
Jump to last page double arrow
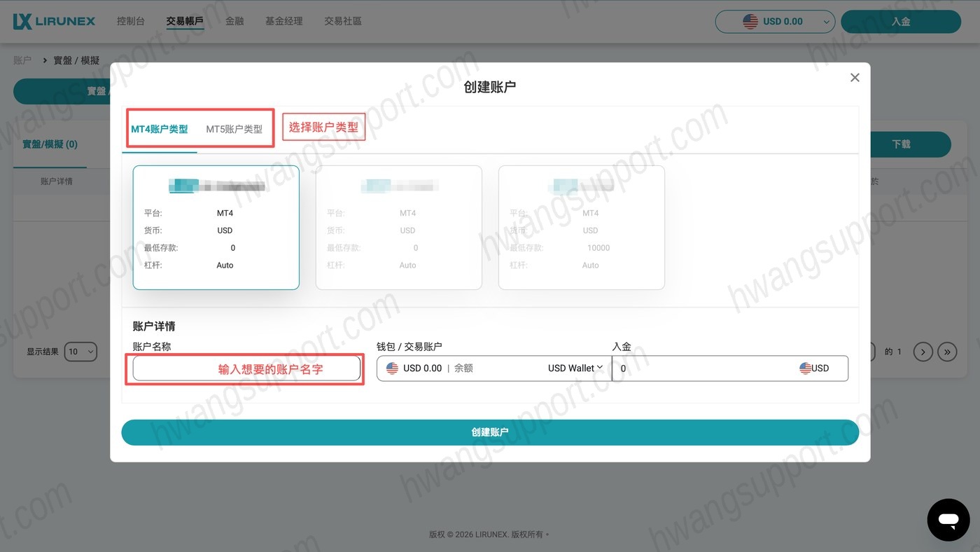click(947, 352)
